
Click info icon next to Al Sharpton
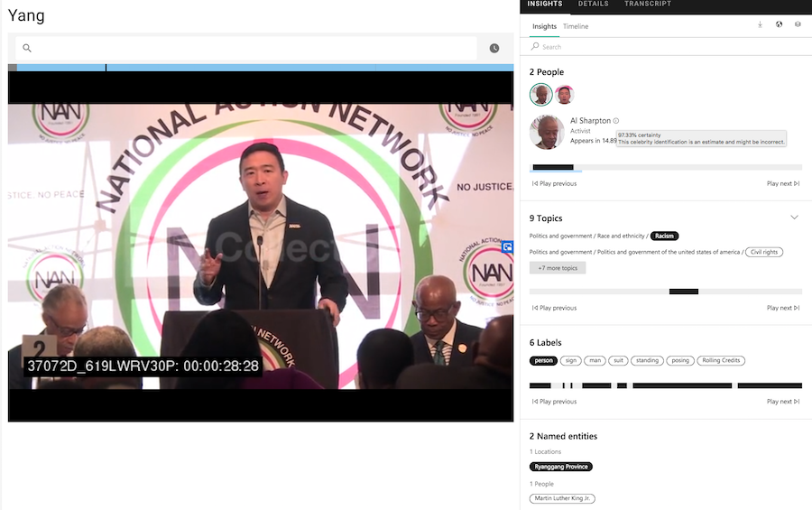tap(615, 121)
